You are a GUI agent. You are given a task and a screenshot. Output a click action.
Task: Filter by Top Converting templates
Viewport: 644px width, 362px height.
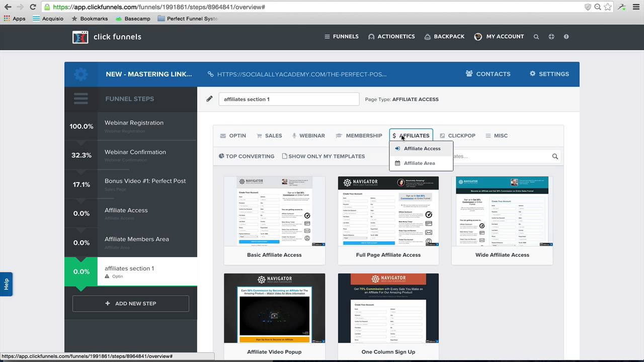tap(247, 156)
